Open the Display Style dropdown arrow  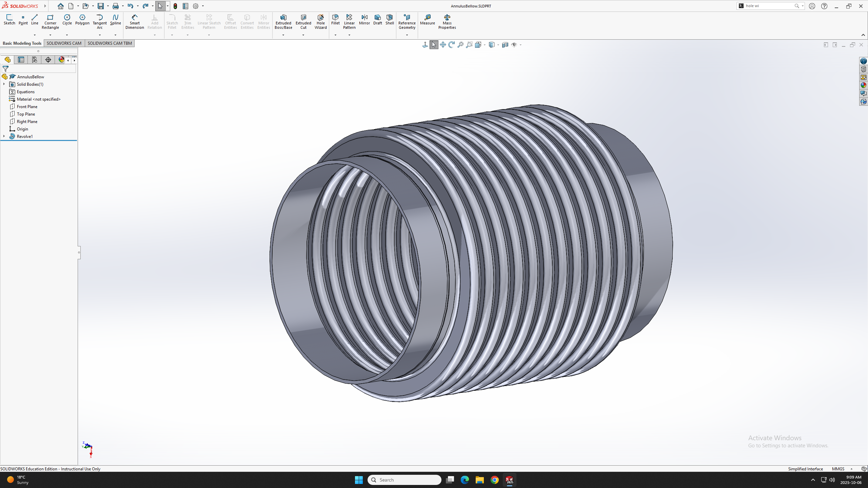click(498, 45)
